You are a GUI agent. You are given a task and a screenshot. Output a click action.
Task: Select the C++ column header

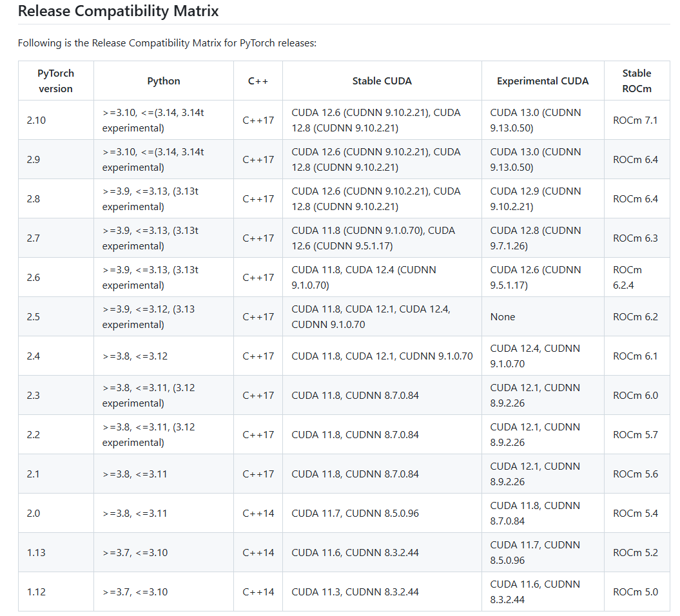coord(258,81)
